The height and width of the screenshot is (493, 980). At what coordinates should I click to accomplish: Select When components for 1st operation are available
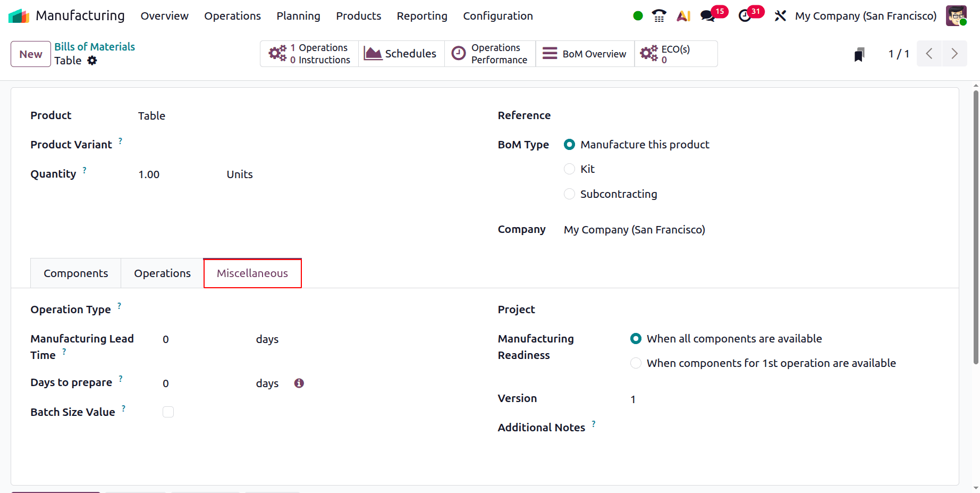(x=636, y=363)
